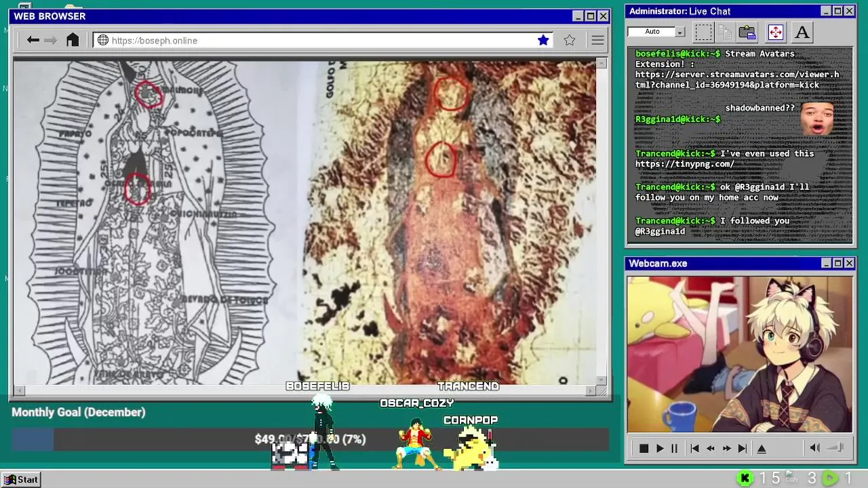Screen dimensions: 868x488
Task: Click the horizontal scrollbar right arrow
Action: click(x=591, y=390)
